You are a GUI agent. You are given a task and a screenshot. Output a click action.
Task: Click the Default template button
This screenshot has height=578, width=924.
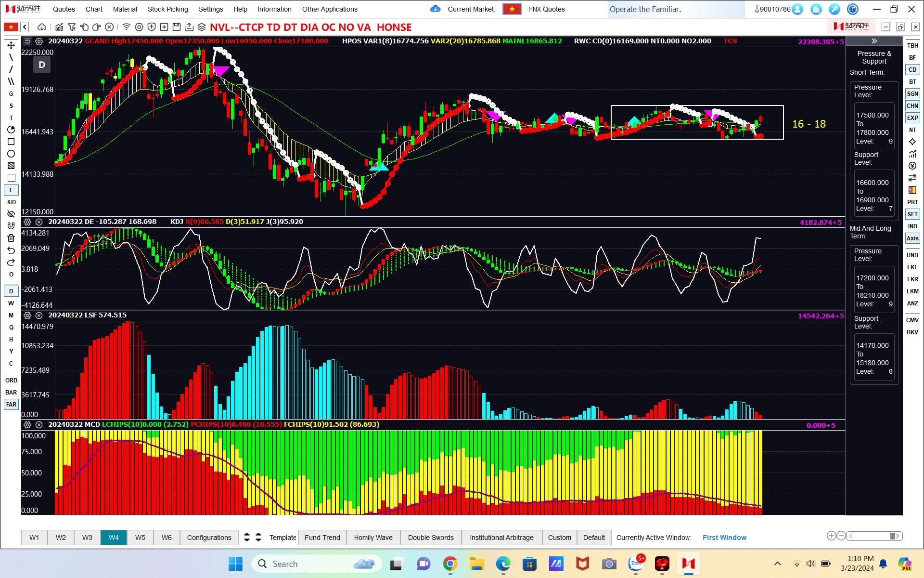(x=594, y=537)
